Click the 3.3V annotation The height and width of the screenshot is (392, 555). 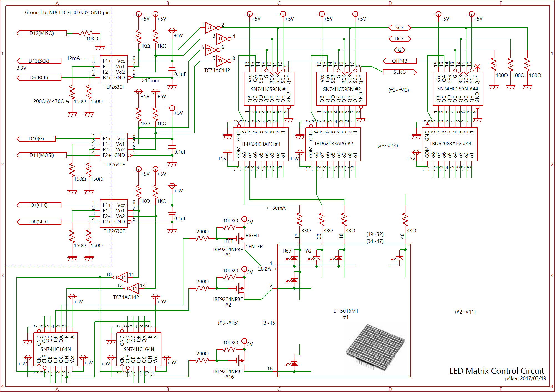click(x=21, y=68)
